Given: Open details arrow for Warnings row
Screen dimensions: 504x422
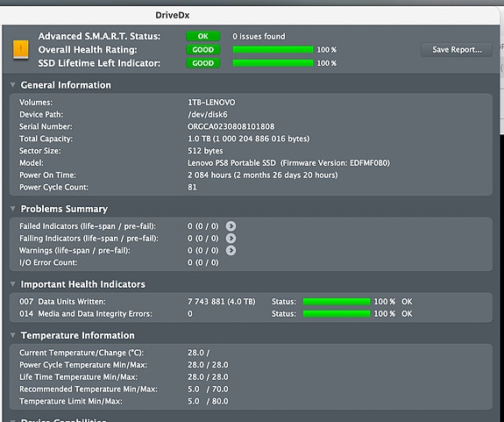Looking at the screenshot, I should pyautogui.click(x=231, y=251).
